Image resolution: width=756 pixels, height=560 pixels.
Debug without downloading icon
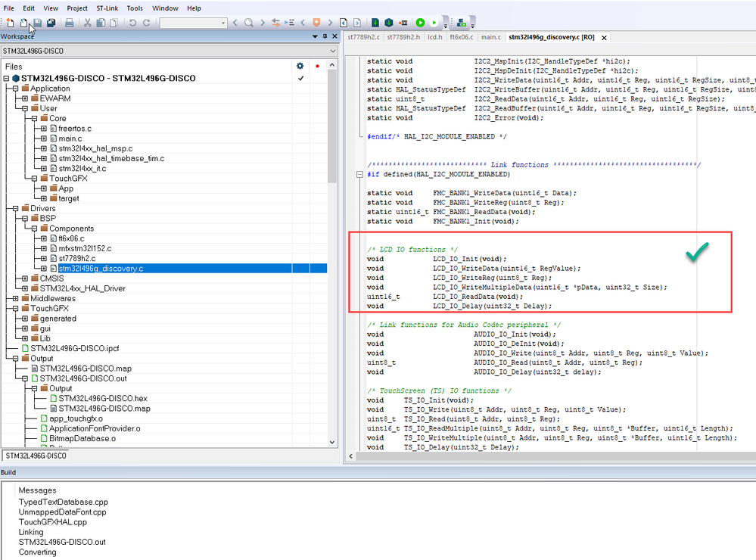click(434, 23)
